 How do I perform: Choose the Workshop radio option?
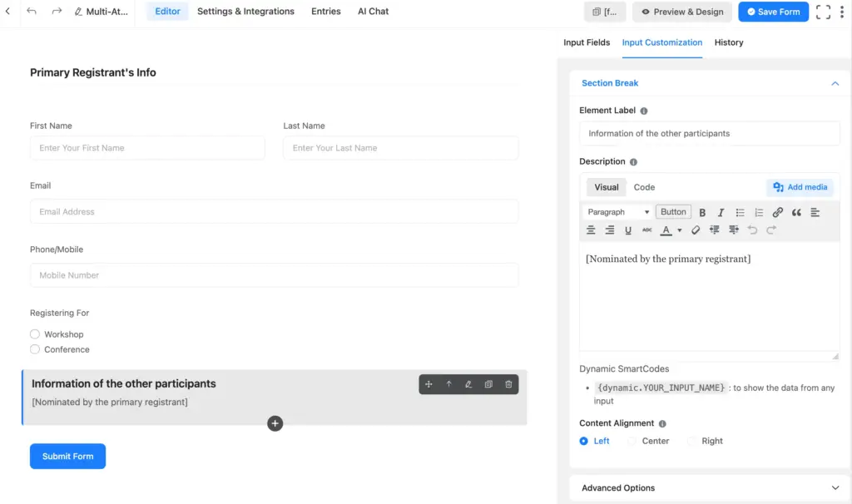(35, 334)
